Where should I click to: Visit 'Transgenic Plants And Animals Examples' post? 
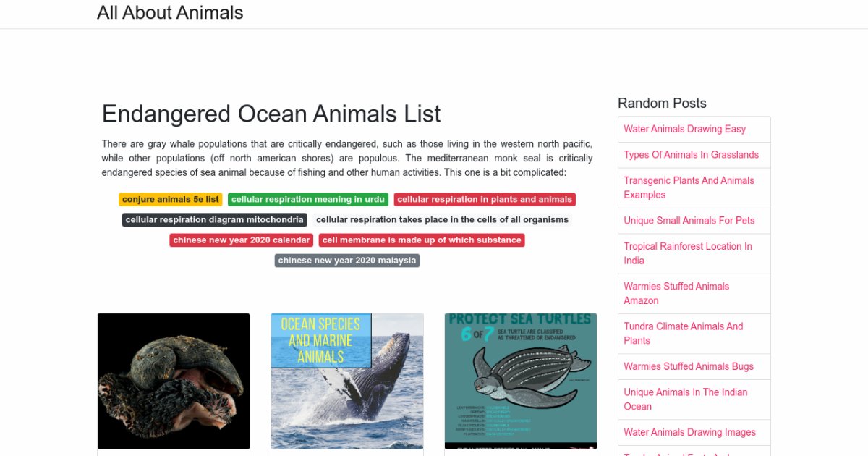tap(689, 187)
